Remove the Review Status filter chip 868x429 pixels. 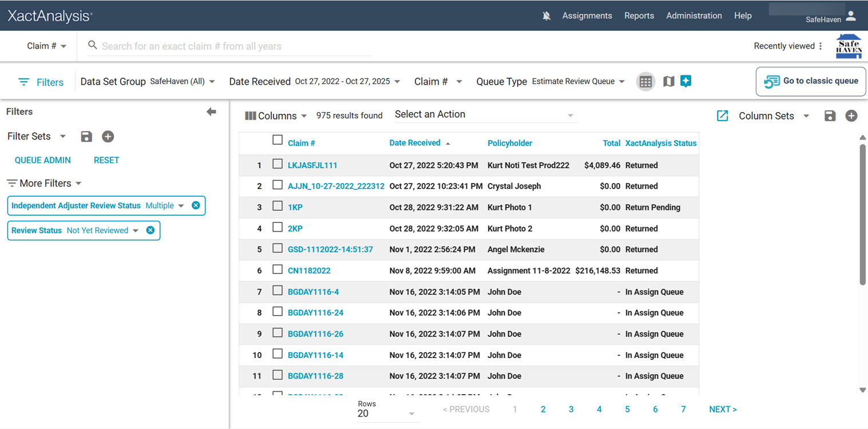150,231
